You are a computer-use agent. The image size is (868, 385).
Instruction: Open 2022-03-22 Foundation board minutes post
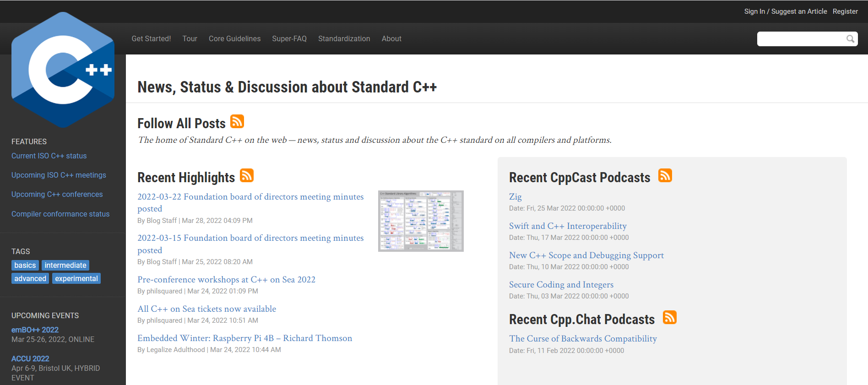(x=250, y=203)
